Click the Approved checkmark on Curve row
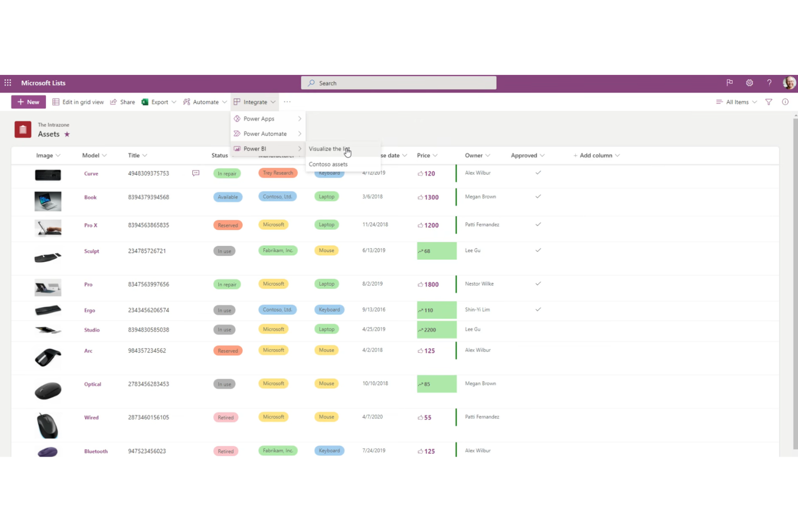Viewport: 798px width, 532px height. [x=538, y=172]
